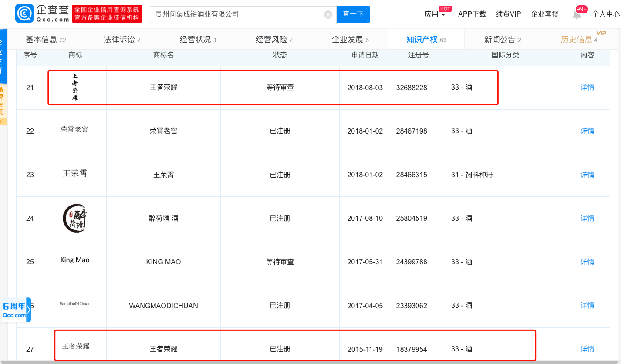Click the 6周年 anniversary badge
621x364 pixels.
pos(15,310)
